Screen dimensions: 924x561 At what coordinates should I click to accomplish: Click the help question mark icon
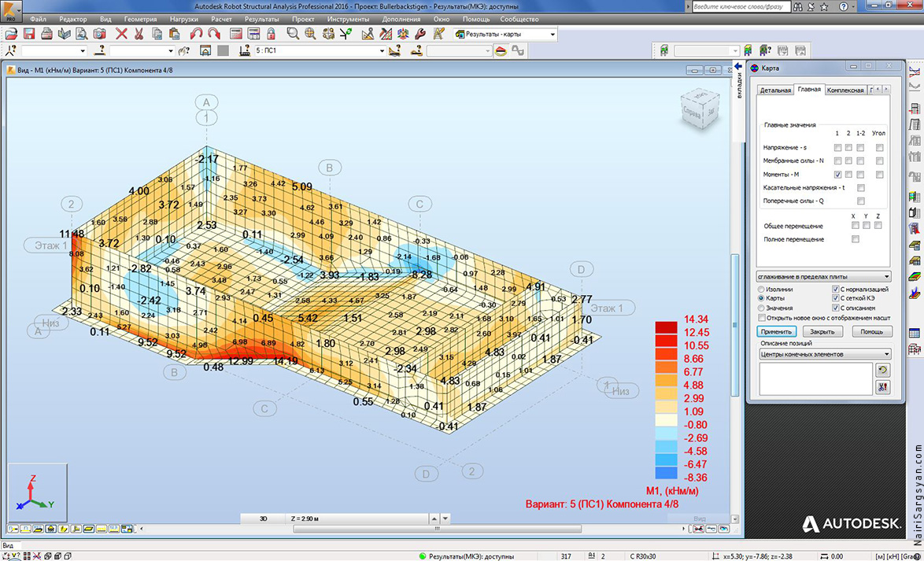coord(844,6)
